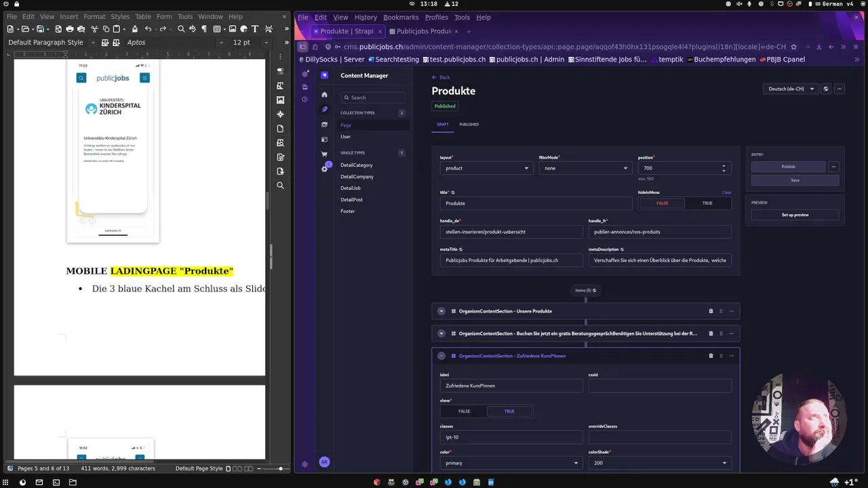Open the layout dropdown showing product
Screen dimensions: 868x488
[487, 168]
